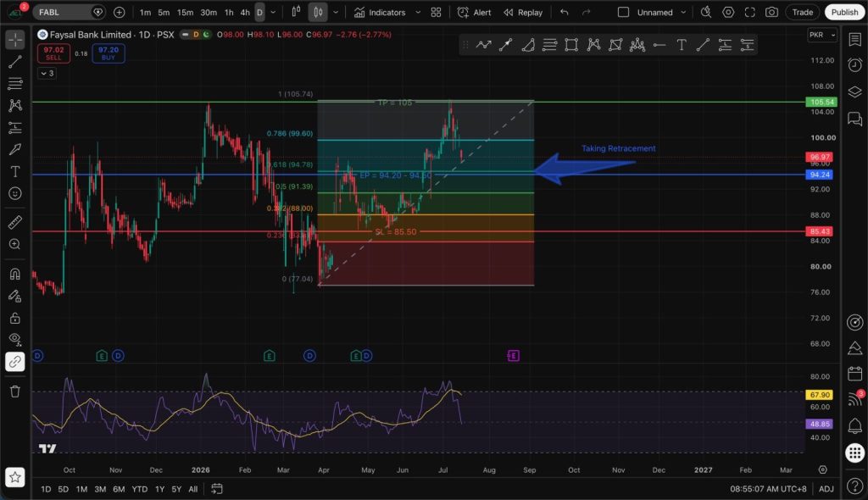
Task: Expand the chart type dropdown arrow
Action: click(x=336, y=12)
